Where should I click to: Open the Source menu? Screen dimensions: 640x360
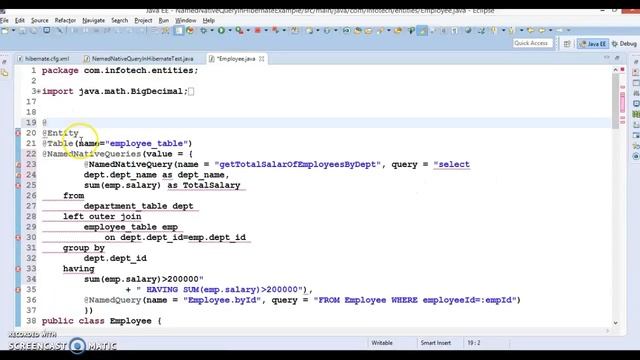[40, 20]
